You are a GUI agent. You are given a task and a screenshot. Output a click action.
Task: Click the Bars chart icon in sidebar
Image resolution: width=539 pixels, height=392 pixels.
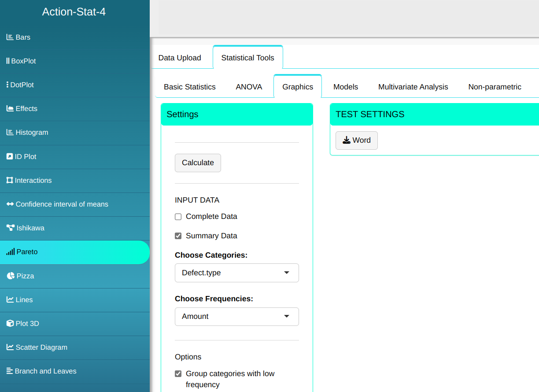(10, 37)
